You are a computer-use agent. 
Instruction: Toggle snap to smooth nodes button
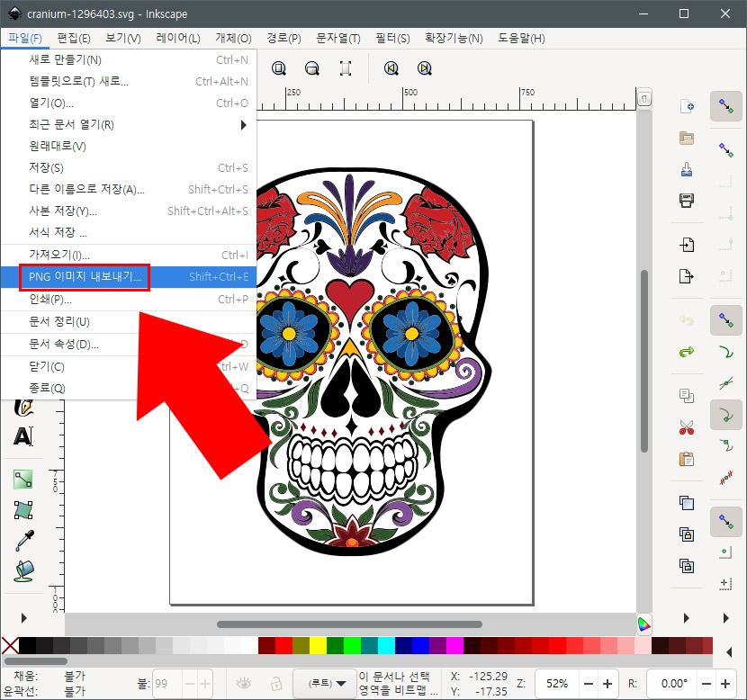[x=726, y=445]
